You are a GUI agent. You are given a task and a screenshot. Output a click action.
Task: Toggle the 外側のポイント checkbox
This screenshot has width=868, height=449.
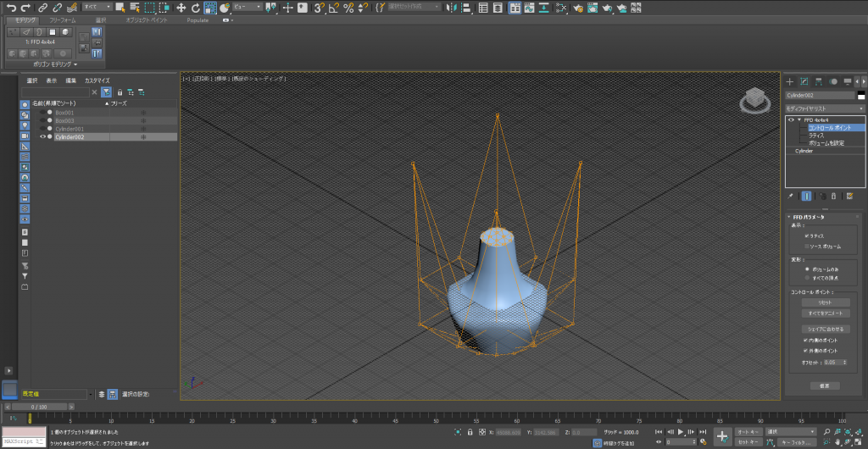point(805,351)
